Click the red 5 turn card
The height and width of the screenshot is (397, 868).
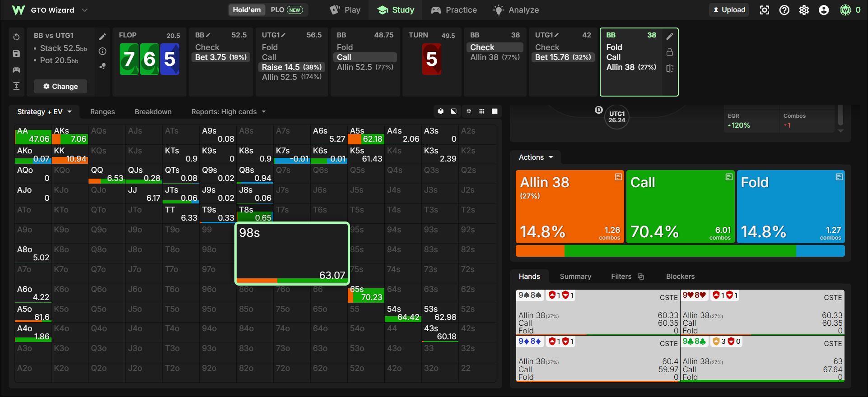(431, 59)
